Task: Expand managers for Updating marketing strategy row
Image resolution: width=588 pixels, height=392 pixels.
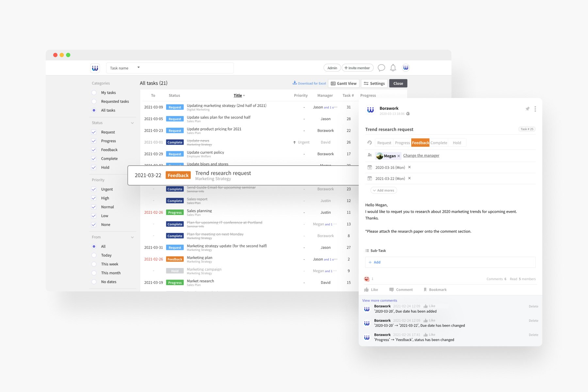Action: click(331, 107)
